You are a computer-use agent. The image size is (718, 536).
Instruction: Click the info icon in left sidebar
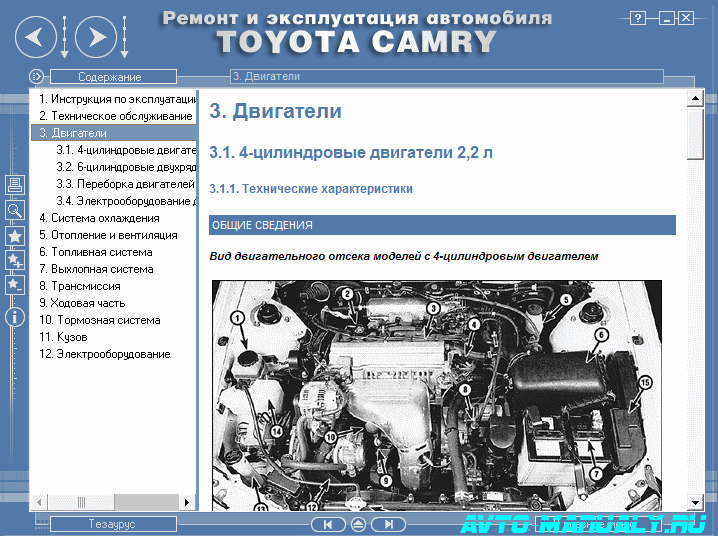tap(15, 317)
